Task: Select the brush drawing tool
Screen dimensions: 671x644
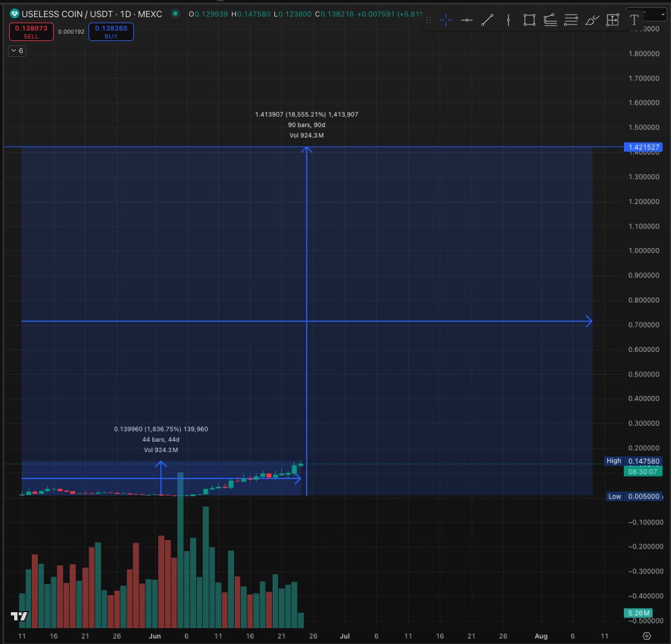Action: tap(592, 20)
